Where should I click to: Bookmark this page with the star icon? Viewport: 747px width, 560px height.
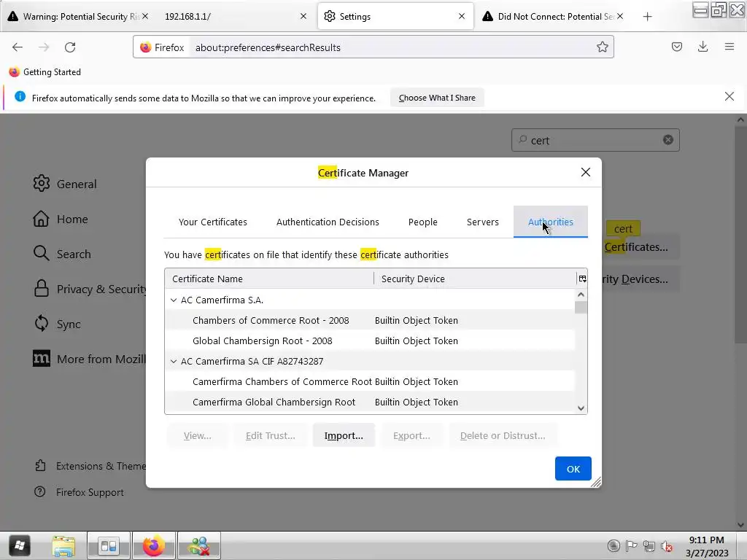[602, 47]
